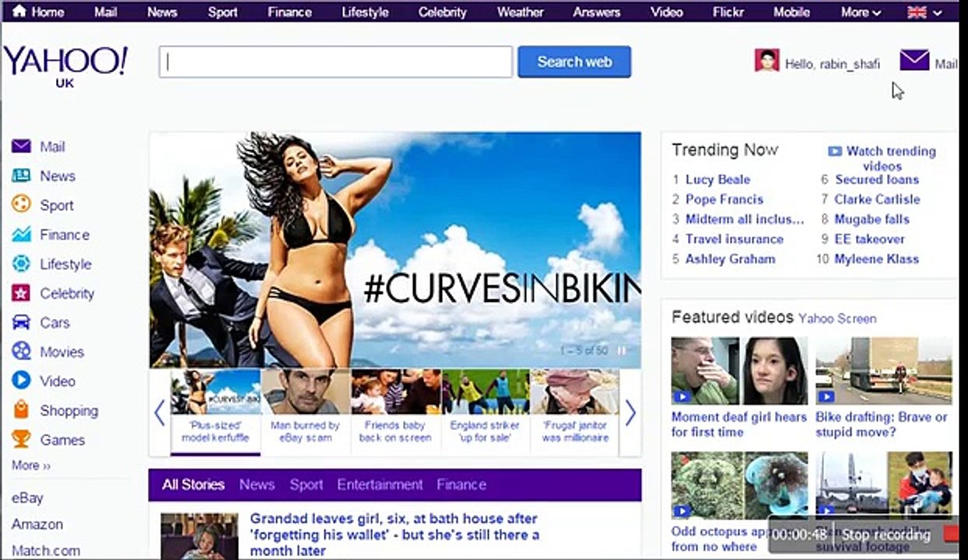Open trending topic Secured loans
968x560 pixels.
(x=877, y=180)
